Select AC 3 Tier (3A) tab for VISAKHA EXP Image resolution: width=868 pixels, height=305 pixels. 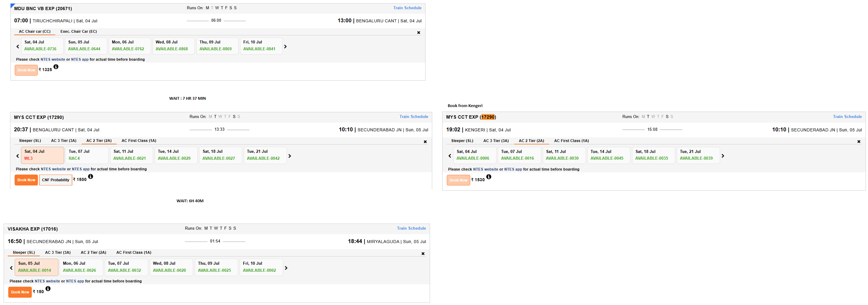click(x=58, y=253)
